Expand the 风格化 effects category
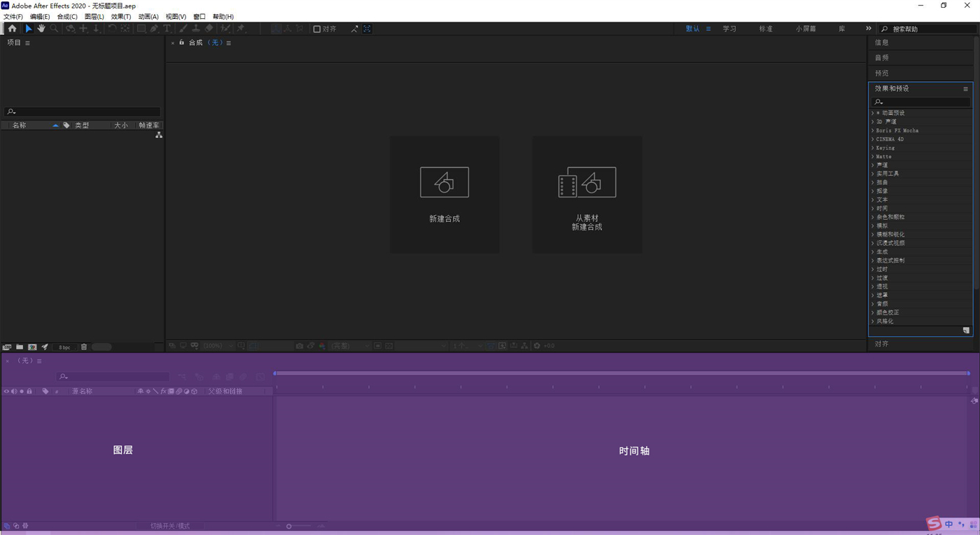The height and width of the screenshot is (535, 980). point(872,321)
